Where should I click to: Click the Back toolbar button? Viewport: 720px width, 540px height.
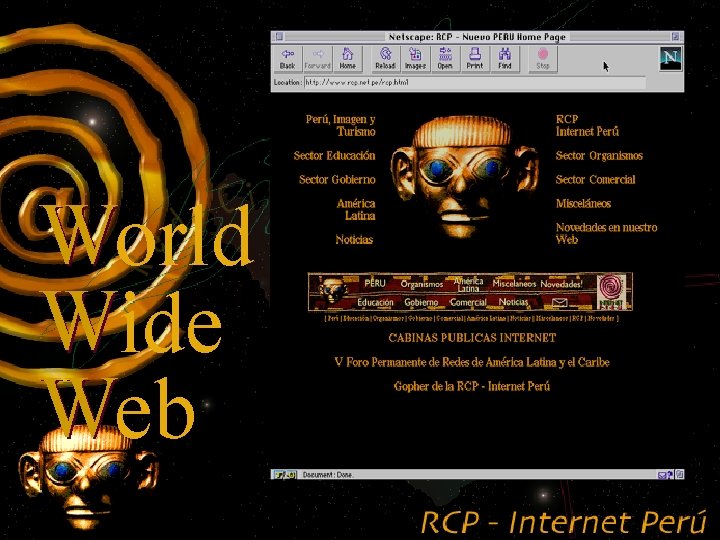[287, 59]
